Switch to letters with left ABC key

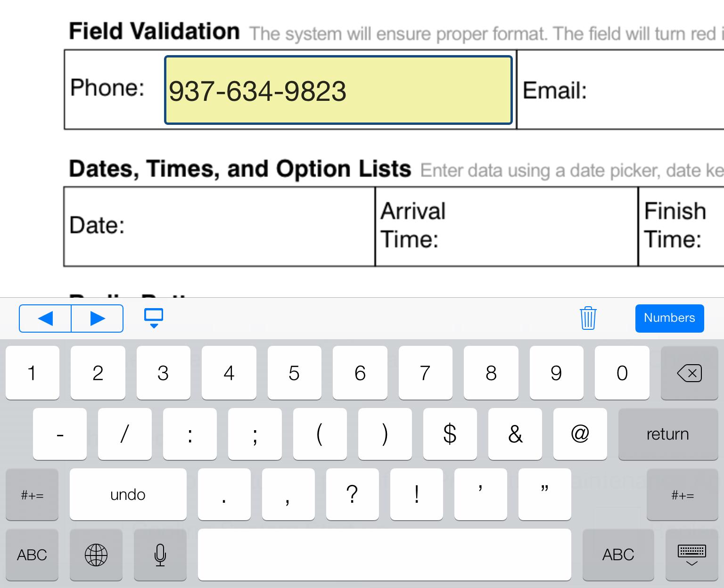(32, 555)
